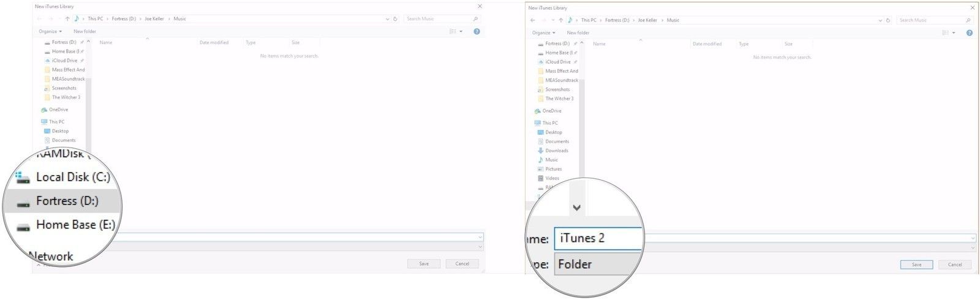Image resolution: width=980 pixels, height=300 pixels.
Task: Select Pictures in right dialog navigation pane
Action: point(553,169)
